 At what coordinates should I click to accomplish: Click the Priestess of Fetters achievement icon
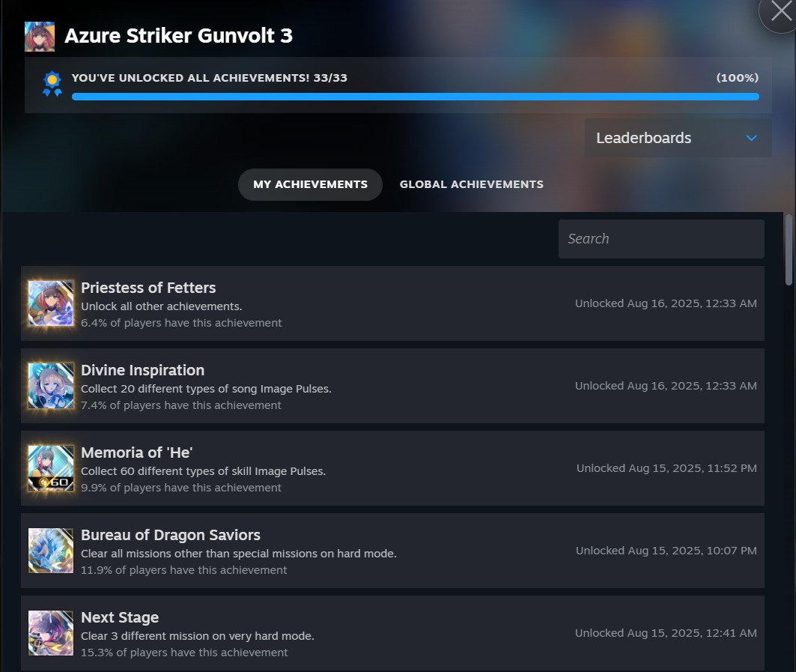tap(51, 303)
